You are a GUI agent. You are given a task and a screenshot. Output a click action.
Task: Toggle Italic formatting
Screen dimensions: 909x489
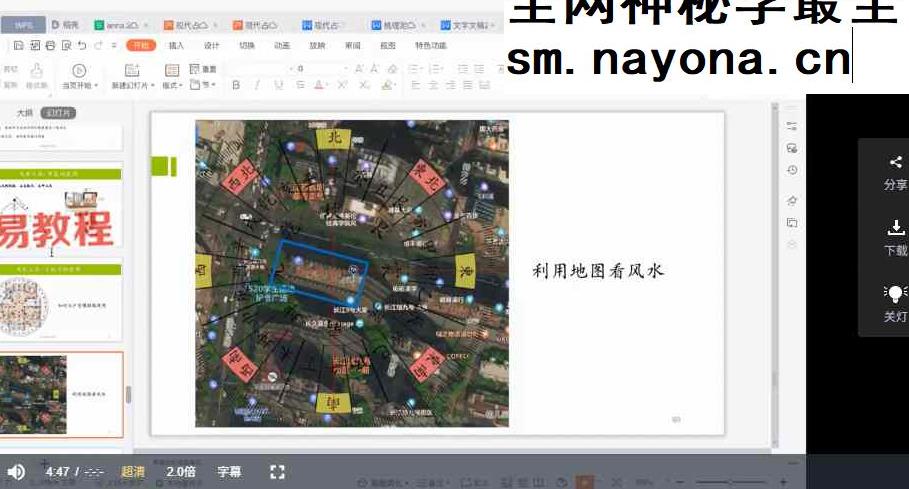257,85
